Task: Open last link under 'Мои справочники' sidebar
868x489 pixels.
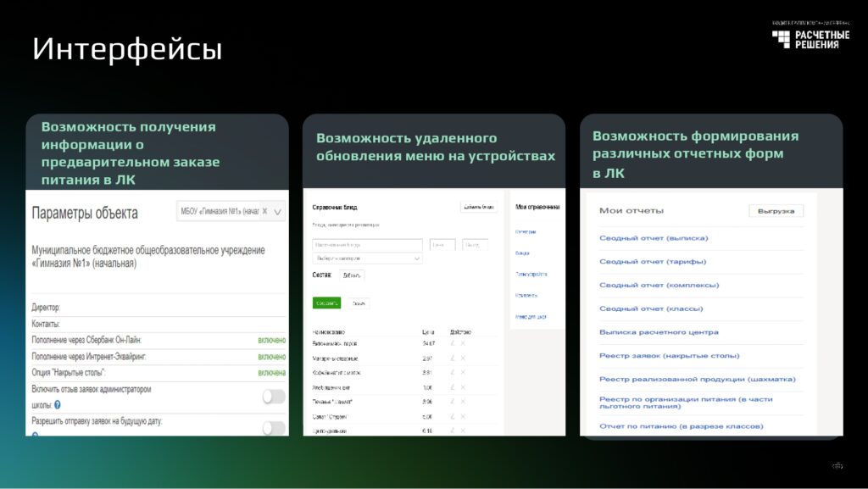Action: pyautogui.click(x=531, y=317)
